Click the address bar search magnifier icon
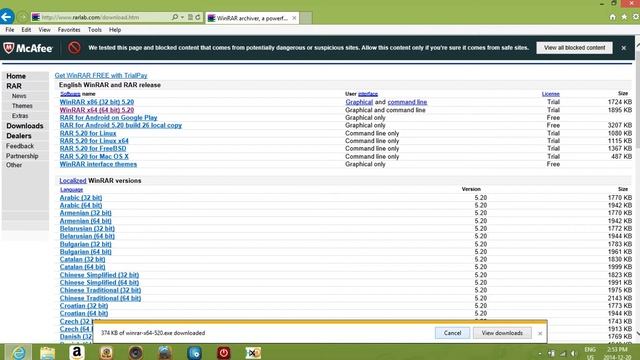Viewport: 640px width, 360px height. 175,17
